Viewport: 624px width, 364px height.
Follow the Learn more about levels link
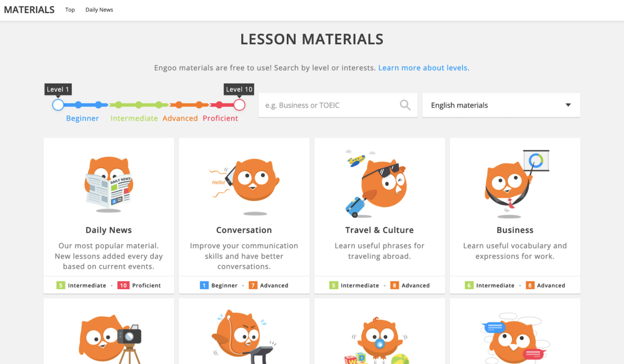point(424,68)
